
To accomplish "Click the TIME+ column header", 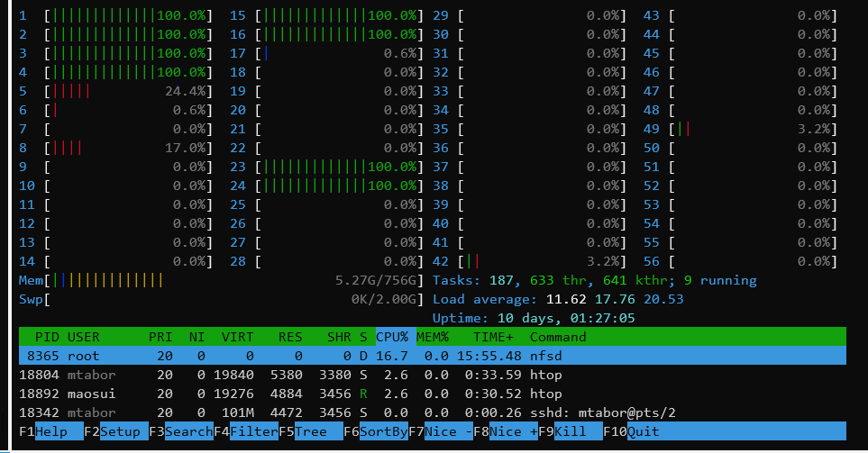I will tap(493, 337).
